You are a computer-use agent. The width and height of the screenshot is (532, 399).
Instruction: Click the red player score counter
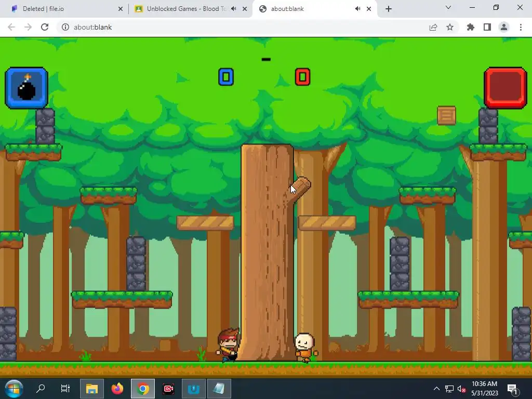click(x=303, y=77)
